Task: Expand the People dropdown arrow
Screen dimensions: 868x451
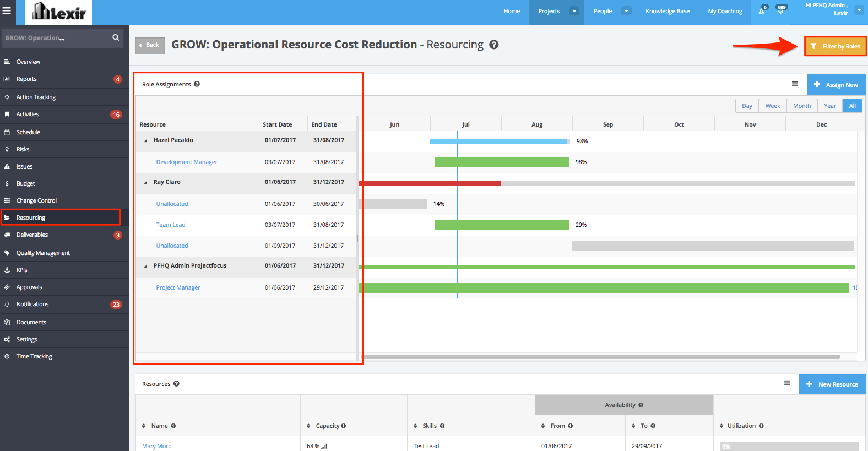Action: tap(626, 11)
